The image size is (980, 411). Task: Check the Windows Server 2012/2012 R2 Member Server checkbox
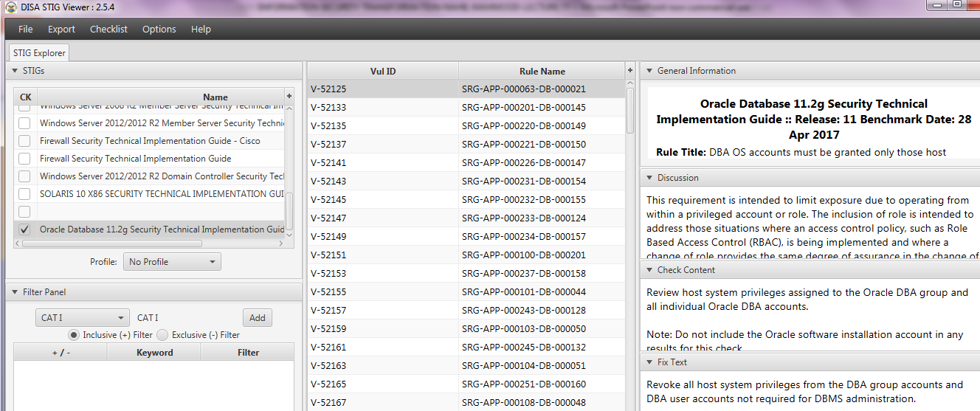24,123
